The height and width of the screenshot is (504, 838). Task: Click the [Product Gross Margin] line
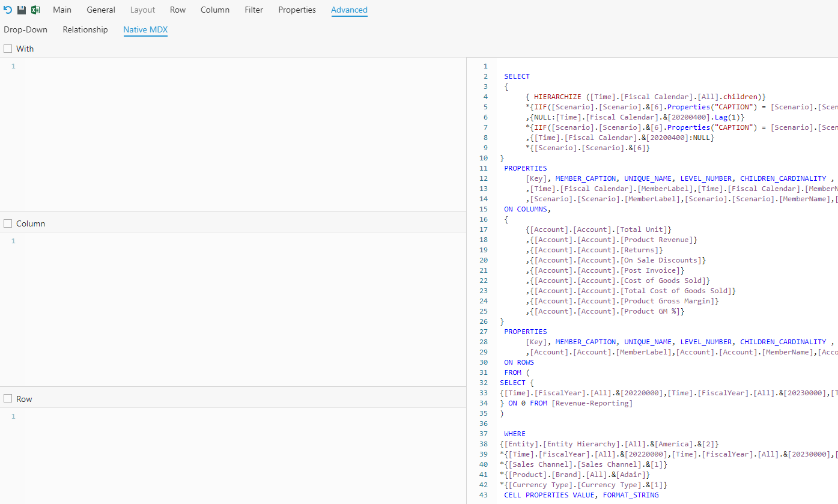pyautogui.click(x=622, y=301)
